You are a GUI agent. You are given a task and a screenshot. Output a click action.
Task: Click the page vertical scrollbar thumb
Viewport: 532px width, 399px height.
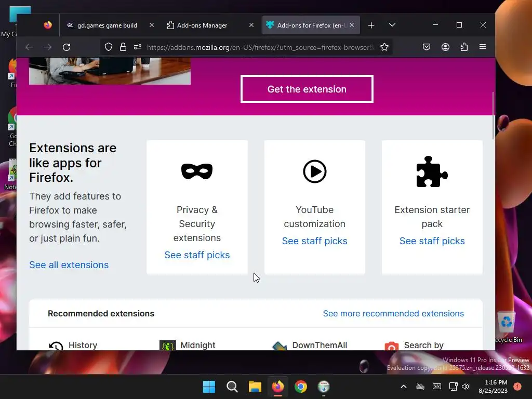pyautogui.click(x=493, y=115)
